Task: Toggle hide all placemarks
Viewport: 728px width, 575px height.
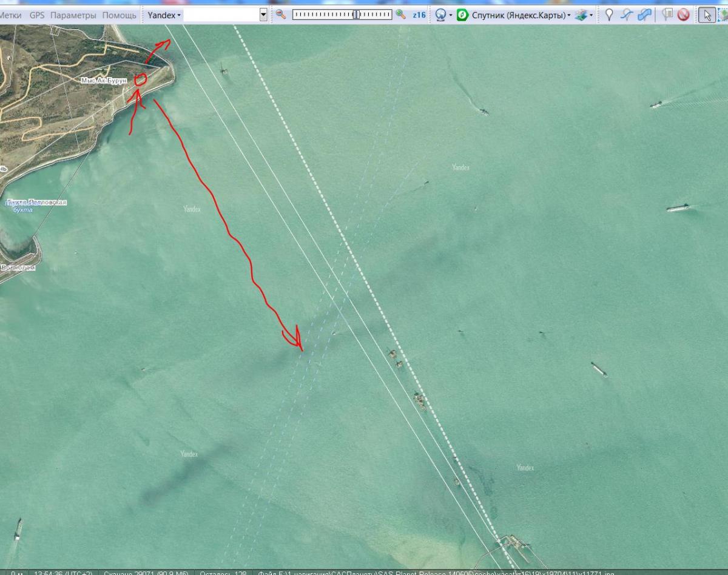Action: point(684,15)
